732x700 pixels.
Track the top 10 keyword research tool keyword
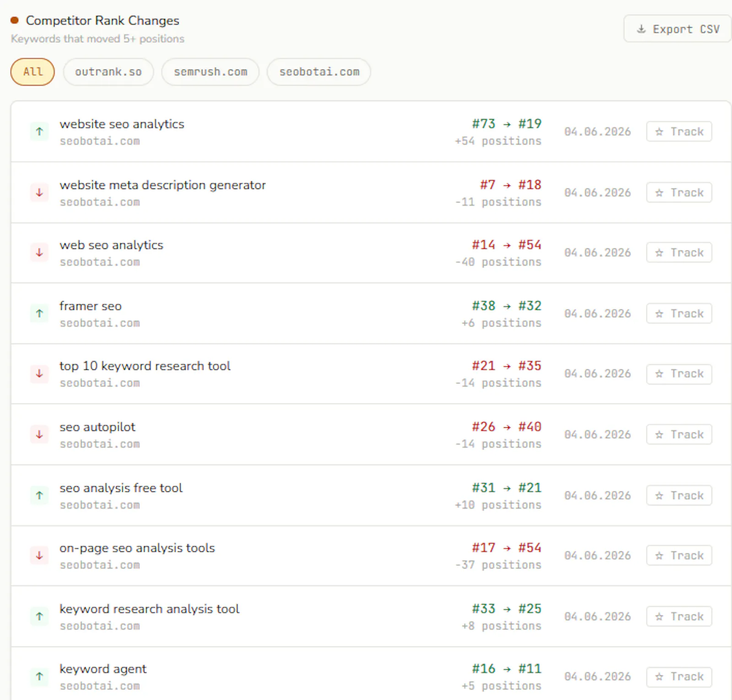coord(679,374)
